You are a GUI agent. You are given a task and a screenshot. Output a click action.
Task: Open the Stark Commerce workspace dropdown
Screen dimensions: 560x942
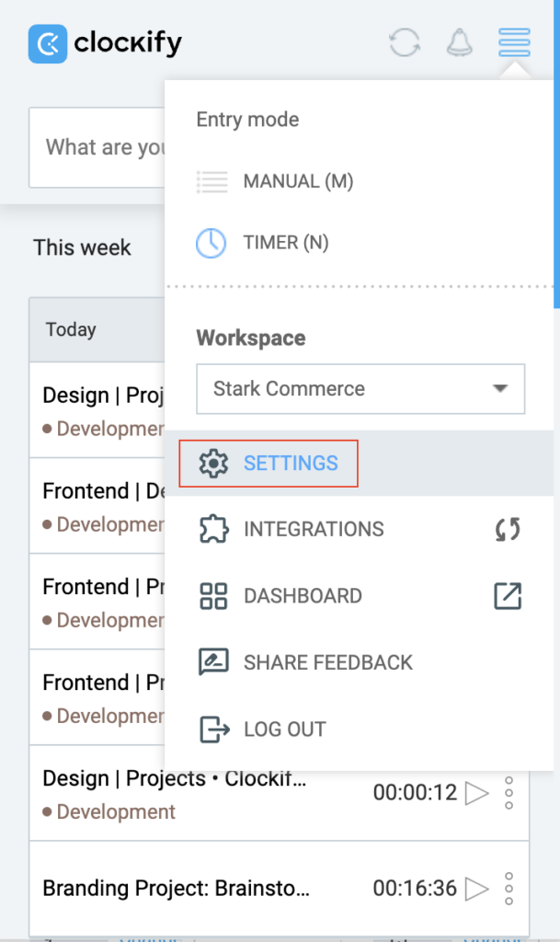click(360, 389)
